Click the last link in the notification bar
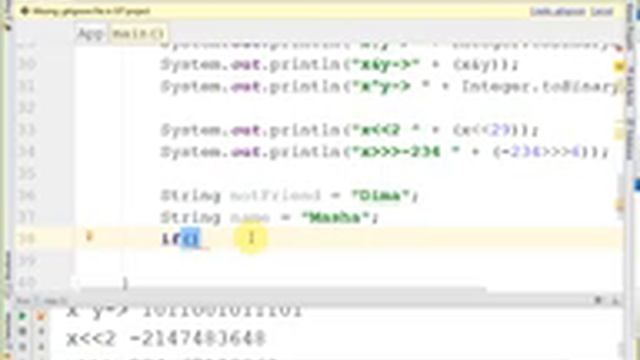The width and height of the screenshot is (640, 360). click(602, 11)
